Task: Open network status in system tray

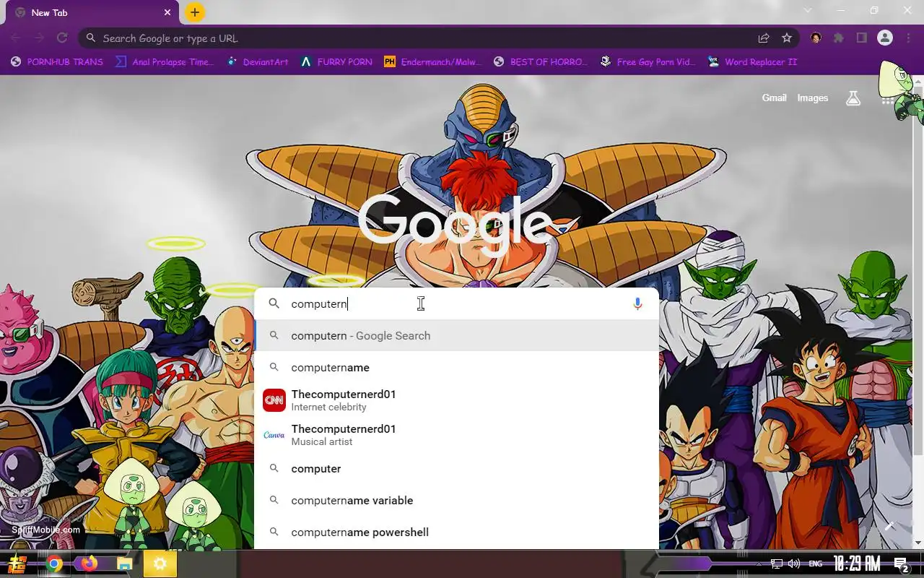Action: coord(777,564)
